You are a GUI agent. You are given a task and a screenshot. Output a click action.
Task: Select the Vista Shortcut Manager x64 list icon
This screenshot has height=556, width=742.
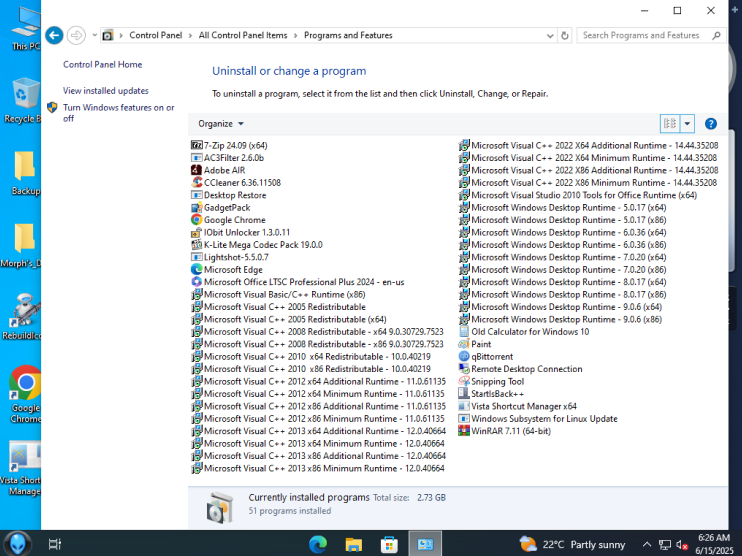(x=464, y=406)
